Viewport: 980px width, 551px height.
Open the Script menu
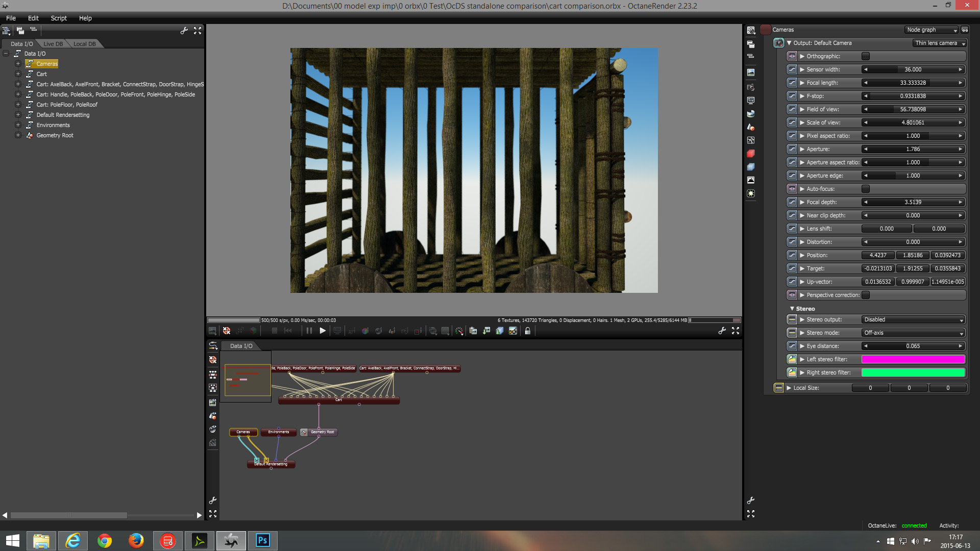point(59,18)
